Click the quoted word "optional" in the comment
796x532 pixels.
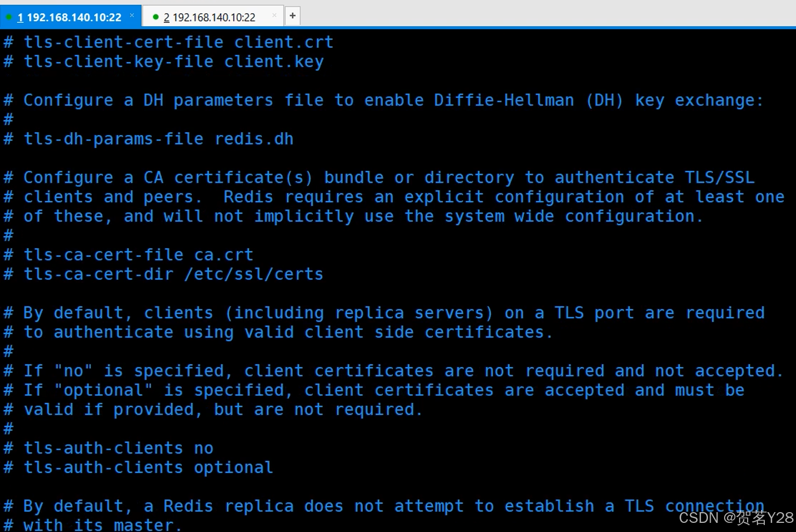click(103, 390)
